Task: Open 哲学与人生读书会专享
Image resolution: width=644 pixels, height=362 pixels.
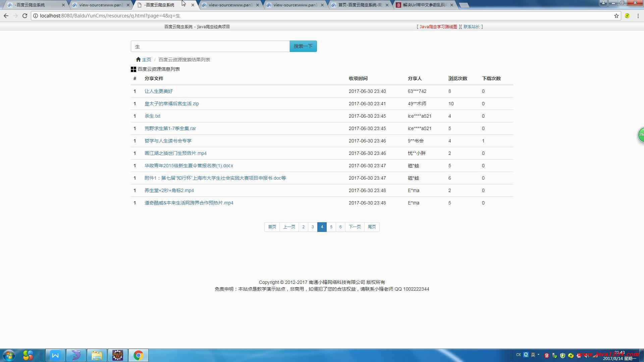Action: click(168, 141)
